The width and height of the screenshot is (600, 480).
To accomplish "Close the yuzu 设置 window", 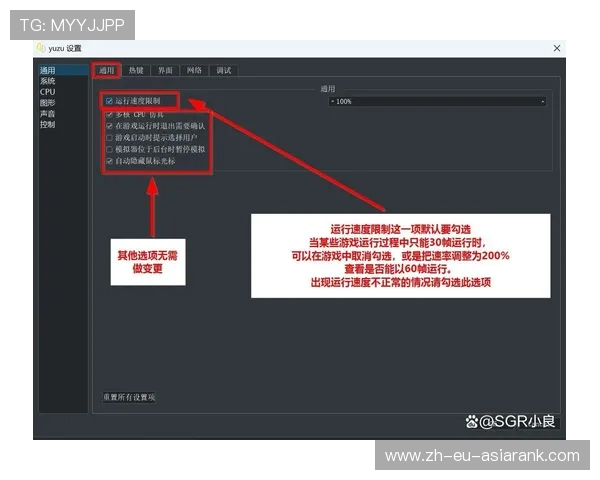I will (x=557, y=48).
